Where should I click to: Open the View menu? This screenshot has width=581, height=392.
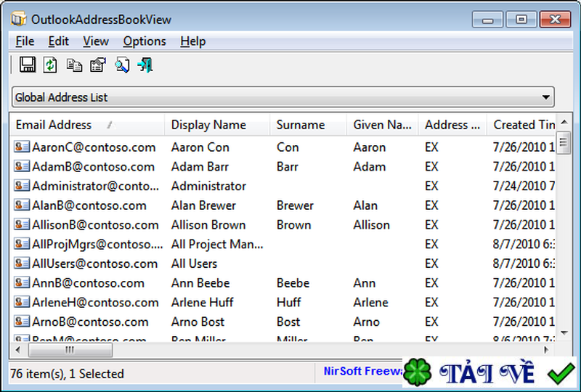point(96,41)
